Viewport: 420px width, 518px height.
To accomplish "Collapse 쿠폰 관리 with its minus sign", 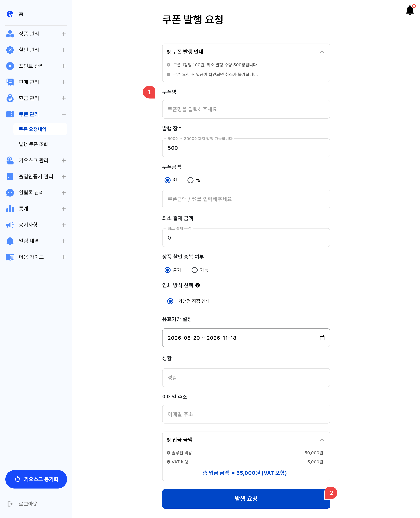I will click(x=64, y=114).
